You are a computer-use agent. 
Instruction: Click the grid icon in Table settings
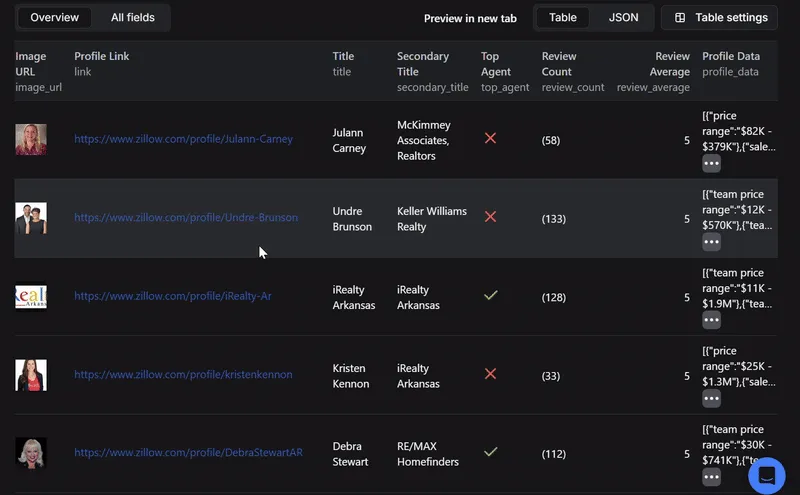(x=680, y=18)
